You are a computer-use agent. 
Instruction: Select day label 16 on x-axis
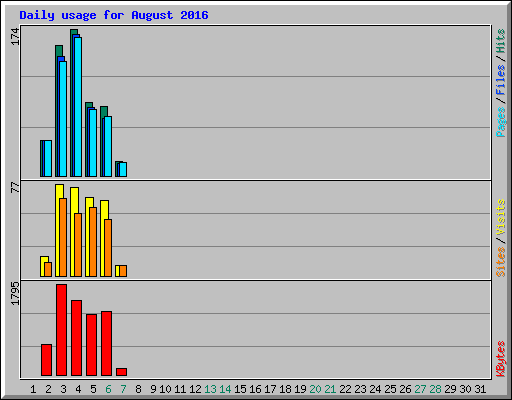tap(255, 389)
